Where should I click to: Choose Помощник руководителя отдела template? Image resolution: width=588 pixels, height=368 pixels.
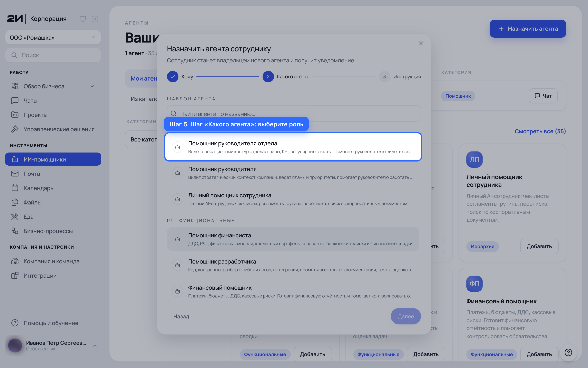coord(293,147)
